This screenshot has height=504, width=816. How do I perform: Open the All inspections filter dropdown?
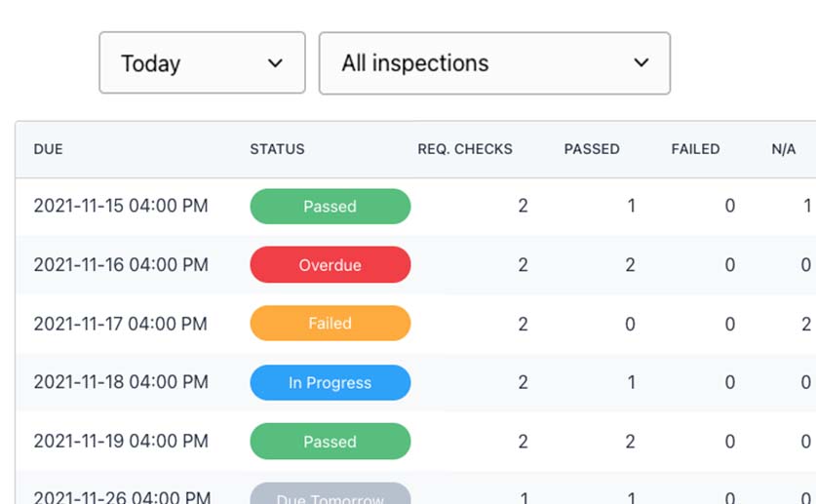494,63
